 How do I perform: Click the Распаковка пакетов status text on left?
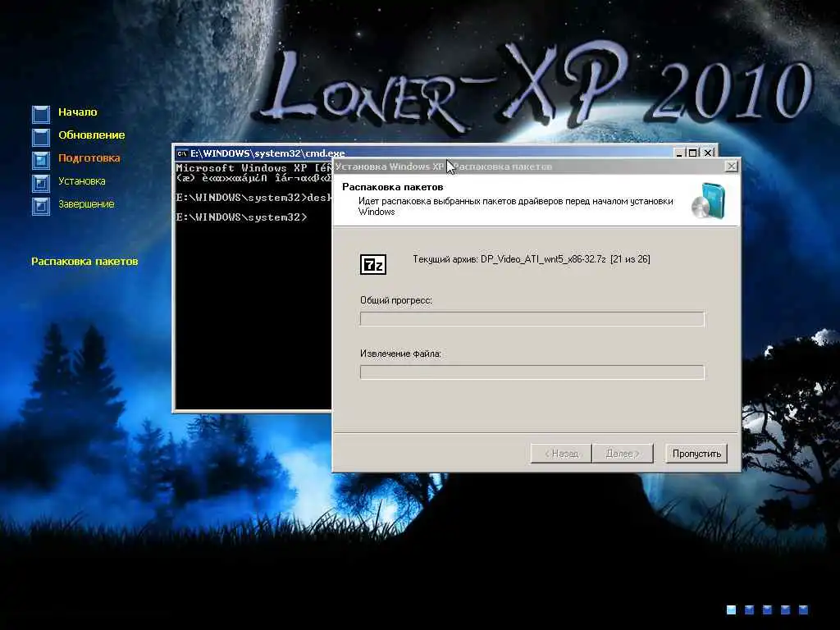click(x=84, y=262)
